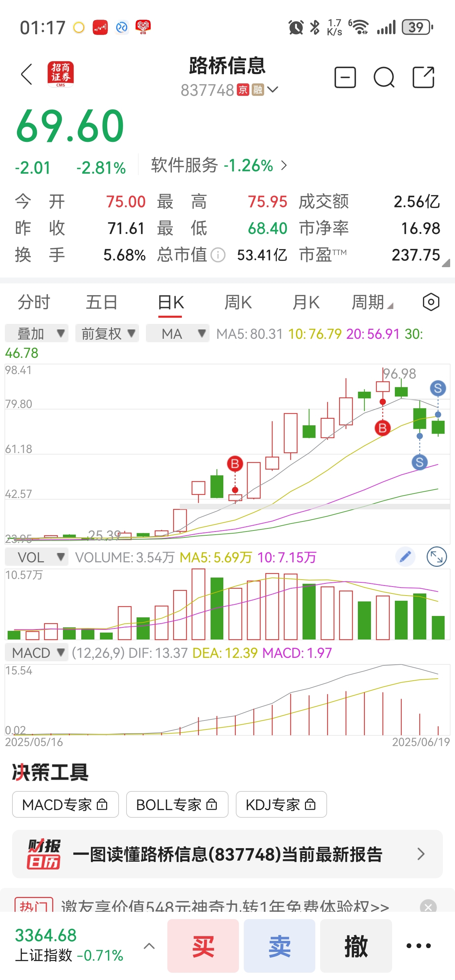The image size is (455, 980).
Task: Go back with the left arrow
Action: click(27, 74)
